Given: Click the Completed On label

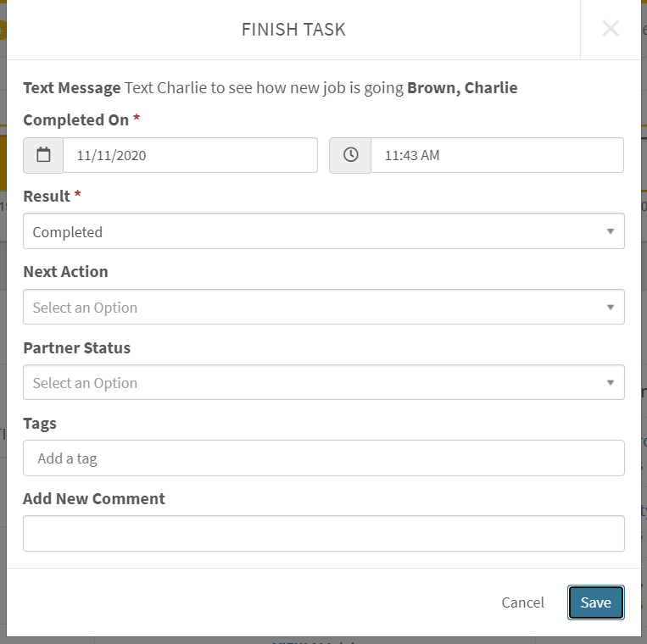Looking at the screenshot, I should [75, 119].
